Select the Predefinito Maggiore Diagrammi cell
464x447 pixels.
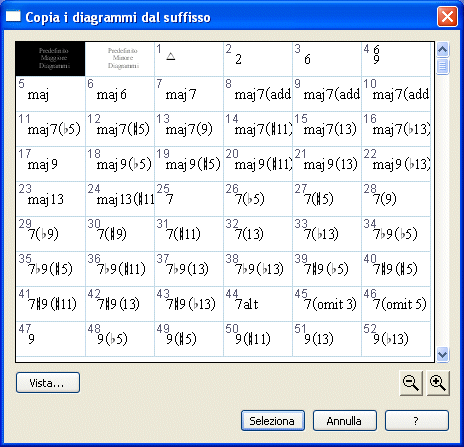pyautogui.click(x=50, y=59)
